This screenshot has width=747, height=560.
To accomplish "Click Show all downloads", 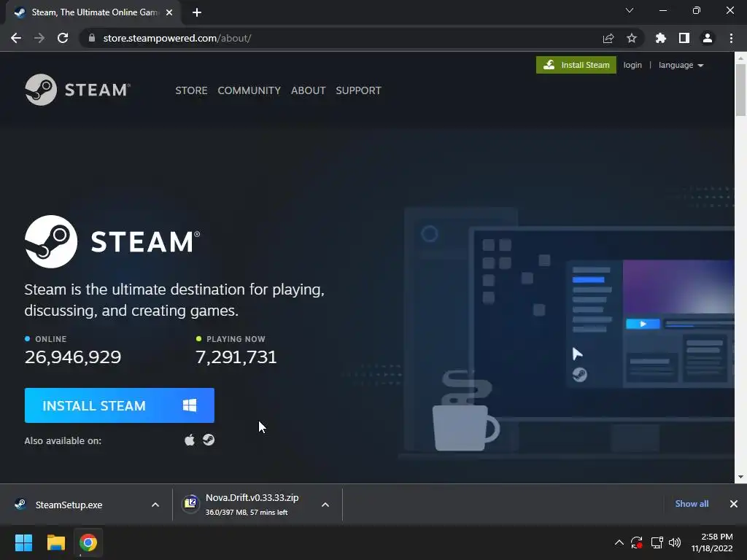I will [x=692, y=504].
